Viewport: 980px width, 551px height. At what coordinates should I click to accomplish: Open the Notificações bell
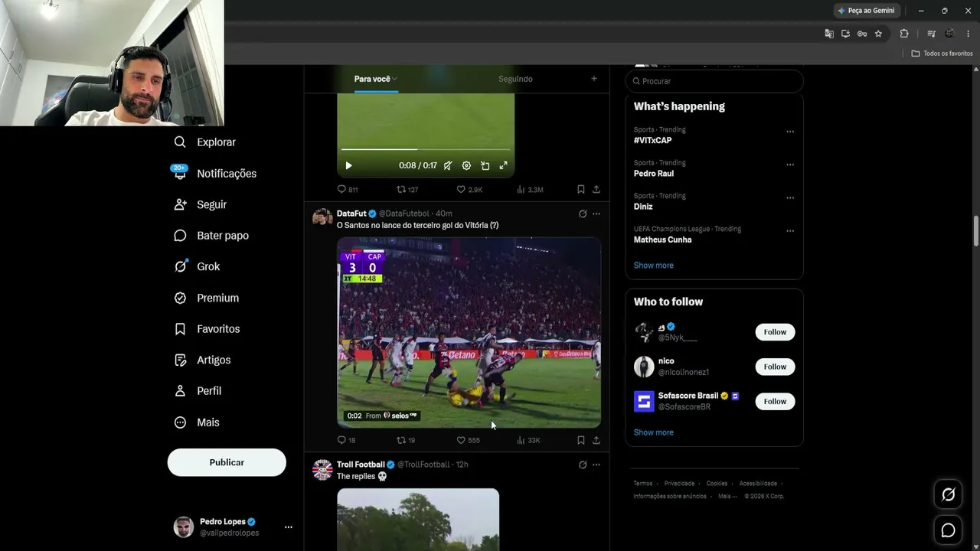(214, 174)
